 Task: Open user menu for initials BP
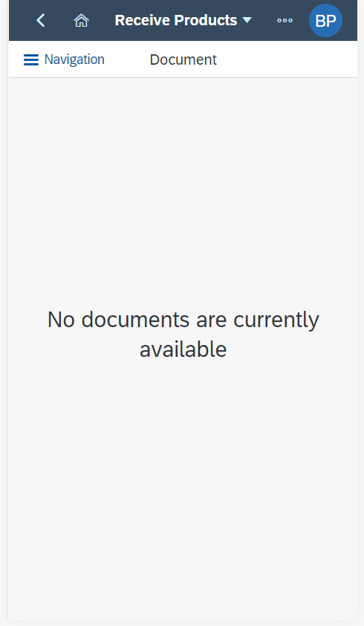click(x=325, y=20)
